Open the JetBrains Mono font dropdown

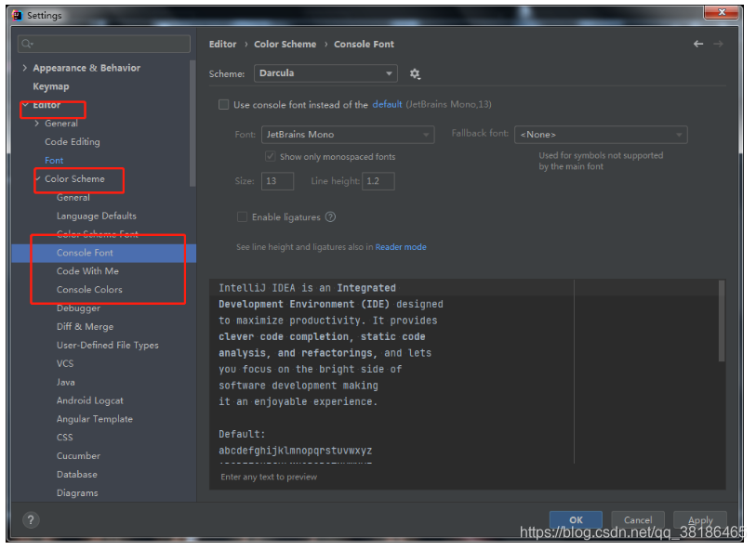tap(348, 135)
